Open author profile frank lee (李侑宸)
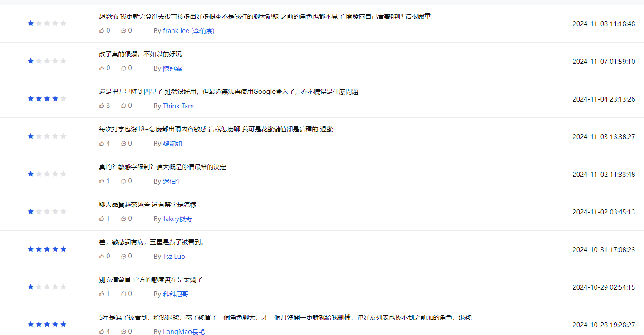Viewport: 644px width, 335px height. (188, 31)
